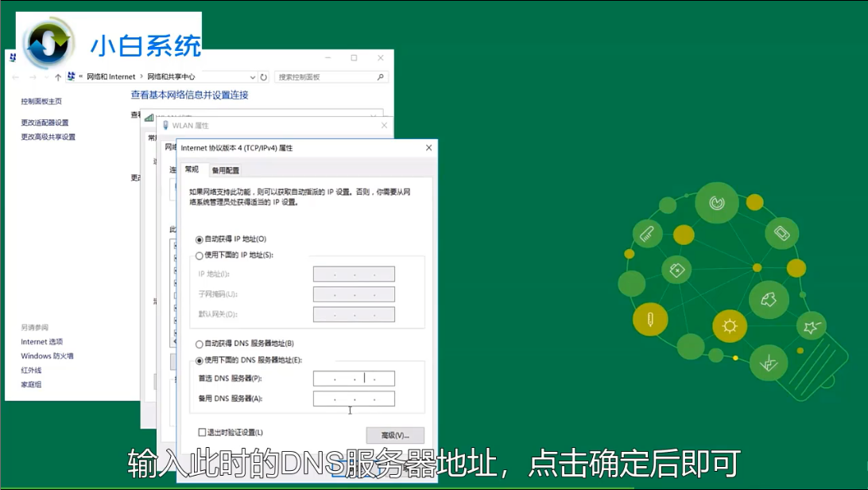Switch to the 常规 tab
Screen dimensions: 868x490
(192, 169)
